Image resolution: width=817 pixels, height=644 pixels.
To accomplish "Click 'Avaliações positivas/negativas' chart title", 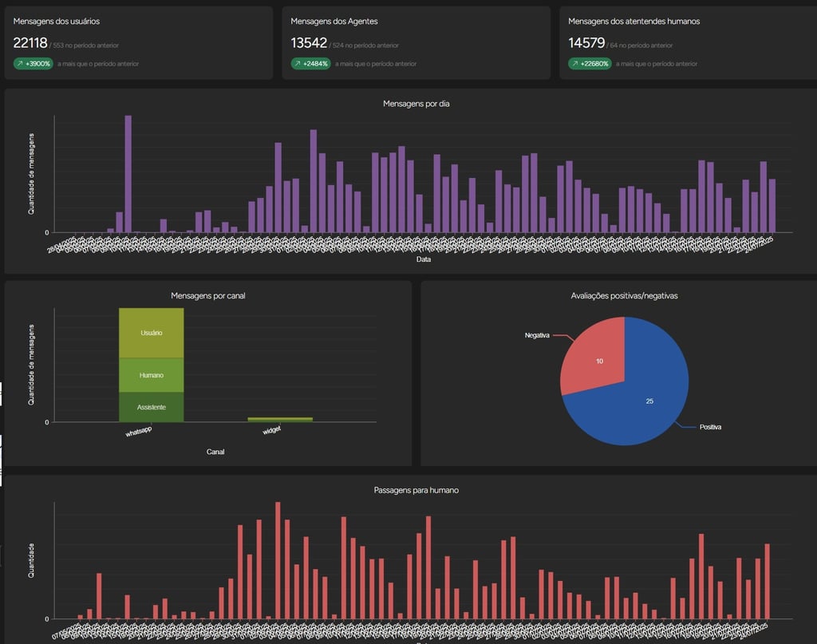I will coord(624,295).
